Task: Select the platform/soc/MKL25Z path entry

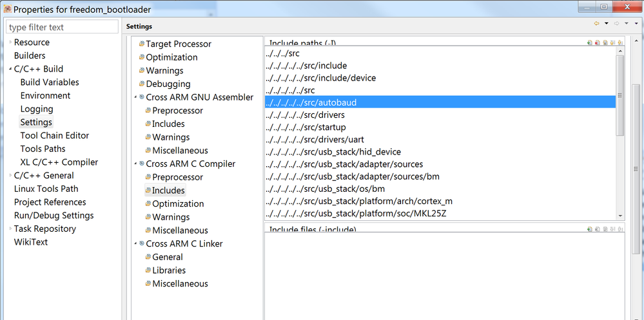Action: (x=440, y=214)
